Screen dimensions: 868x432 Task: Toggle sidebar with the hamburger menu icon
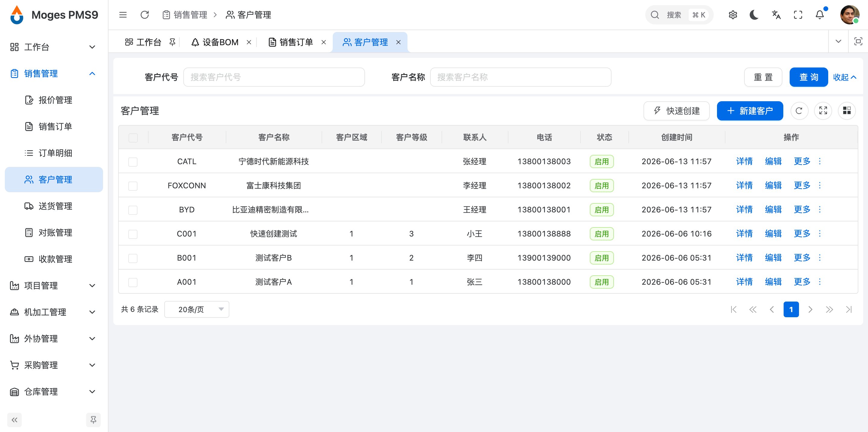(x=123, y=15)
